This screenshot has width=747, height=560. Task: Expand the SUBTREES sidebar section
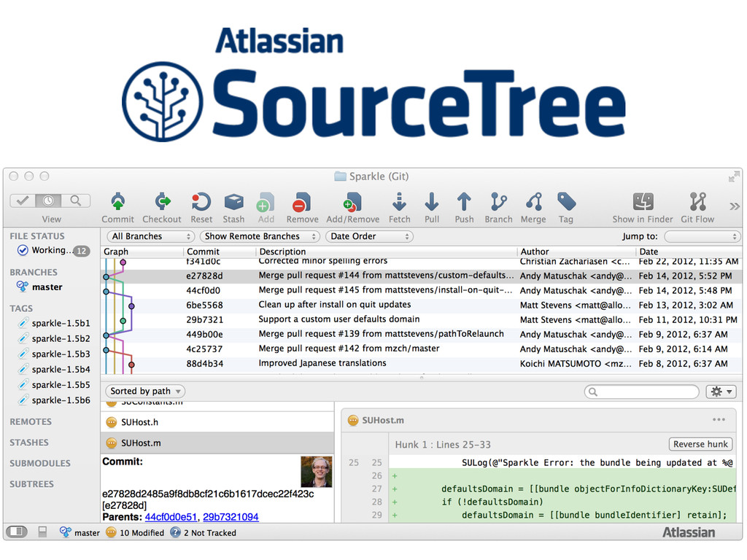tap(31, 484)
